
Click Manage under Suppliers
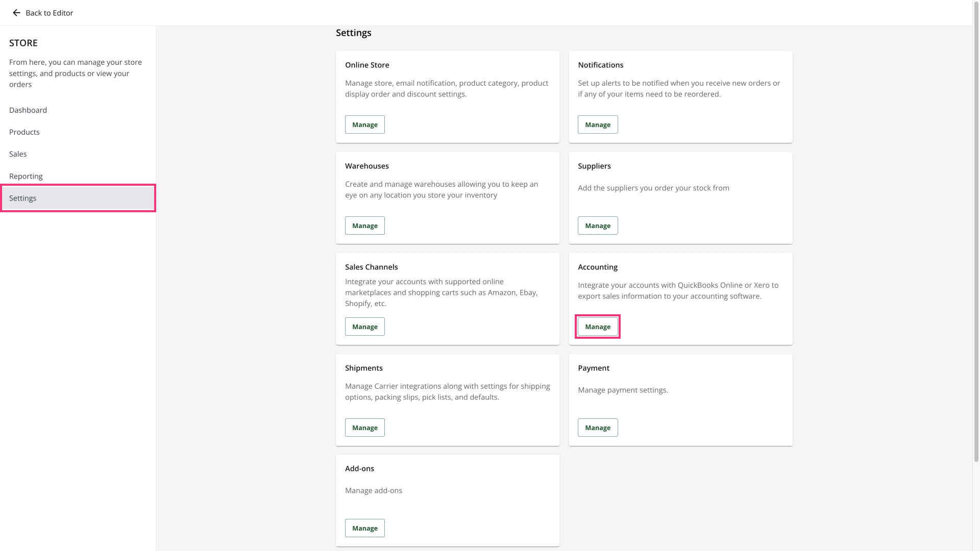tap(597, 226)
